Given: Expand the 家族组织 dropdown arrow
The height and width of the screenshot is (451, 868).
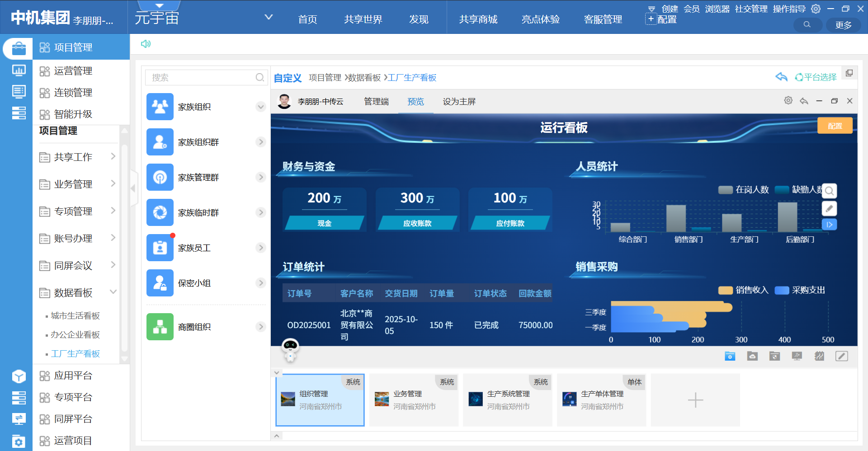Looking at the screenshot, I should point(261,107).
